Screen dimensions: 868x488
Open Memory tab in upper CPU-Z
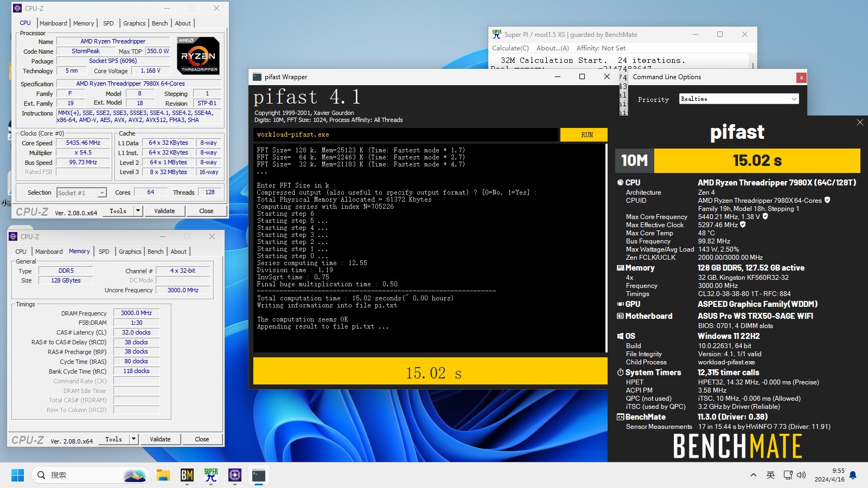84,23
